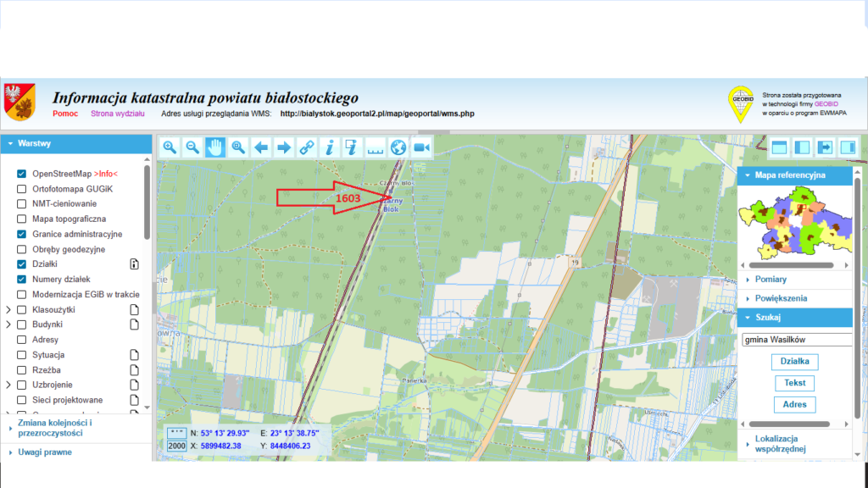The height and width of the screenshot is (488, 868).
Task: Enable the Adresy layer checkbox
Action: pos(21,340)
